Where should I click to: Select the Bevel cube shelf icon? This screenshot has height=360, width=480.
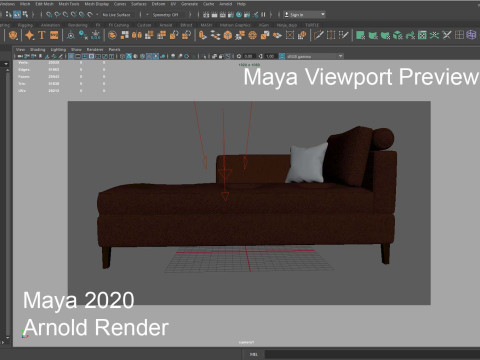point(228,35)
